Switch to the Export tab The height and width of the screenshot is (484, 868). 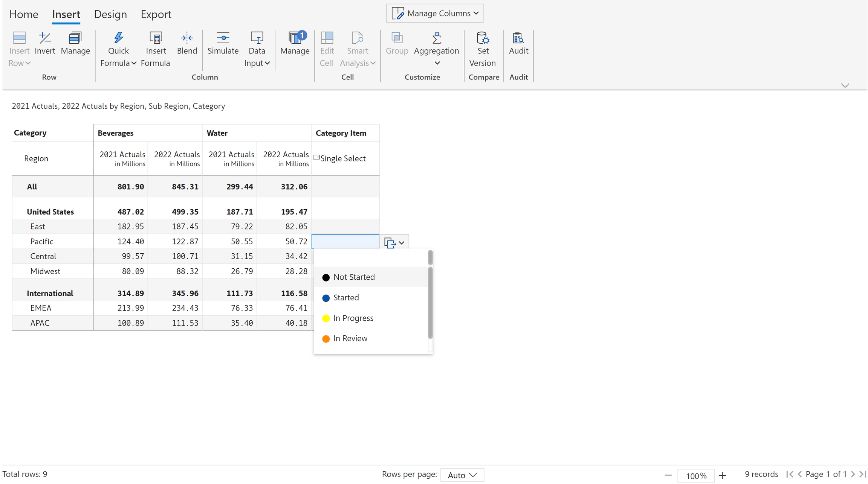[x=156, y=14]
